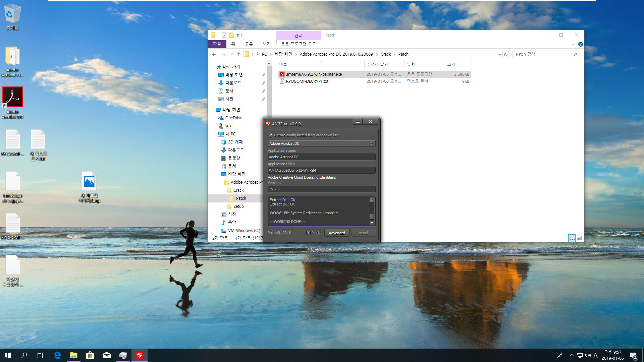Open the Mail app on the taskbar
This screenshot has width=644, height=362.
pyautogui.click(x=107, y=355)
